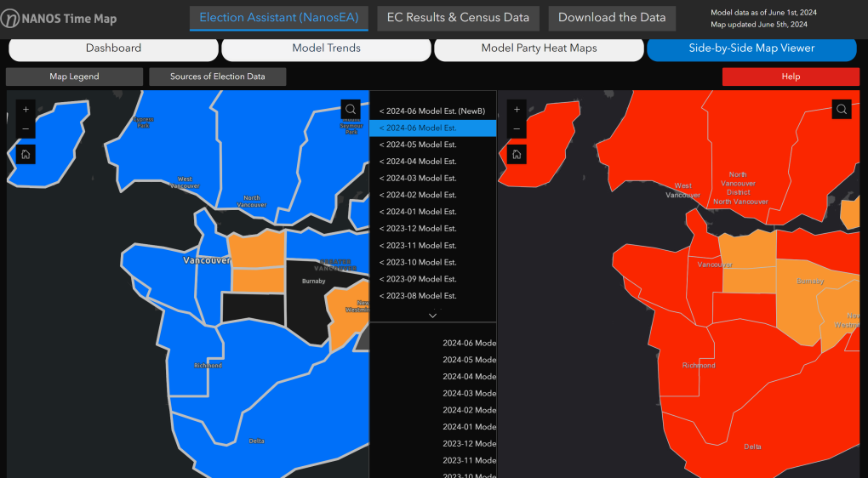Select < 2023-09 Model Est.

(x=432, y=279)
